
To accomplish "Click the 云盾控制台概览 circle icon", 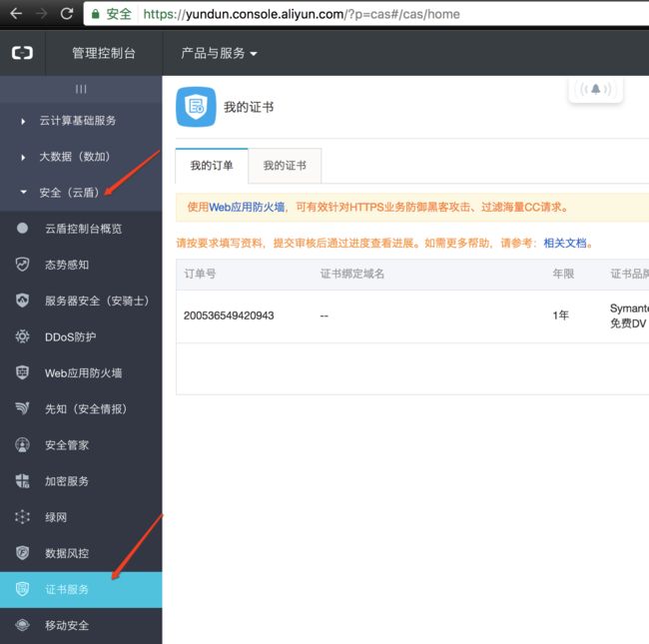I will pyautogui.click(x=22, y=228).
